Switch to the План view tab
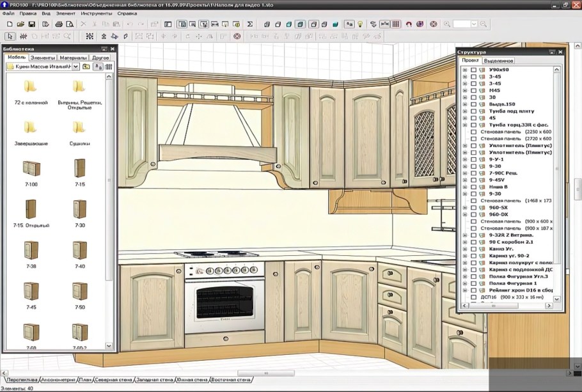Image resolution: width=582 pixels, height=392 pixels. pyautogui.click(x=85, y=380)
